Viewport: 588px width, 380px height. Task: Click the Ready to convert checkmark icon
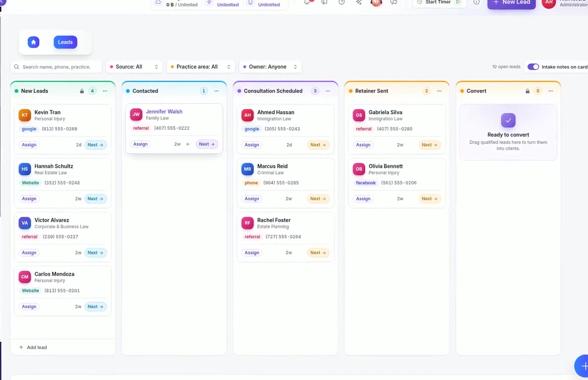[x=508, y=121]
